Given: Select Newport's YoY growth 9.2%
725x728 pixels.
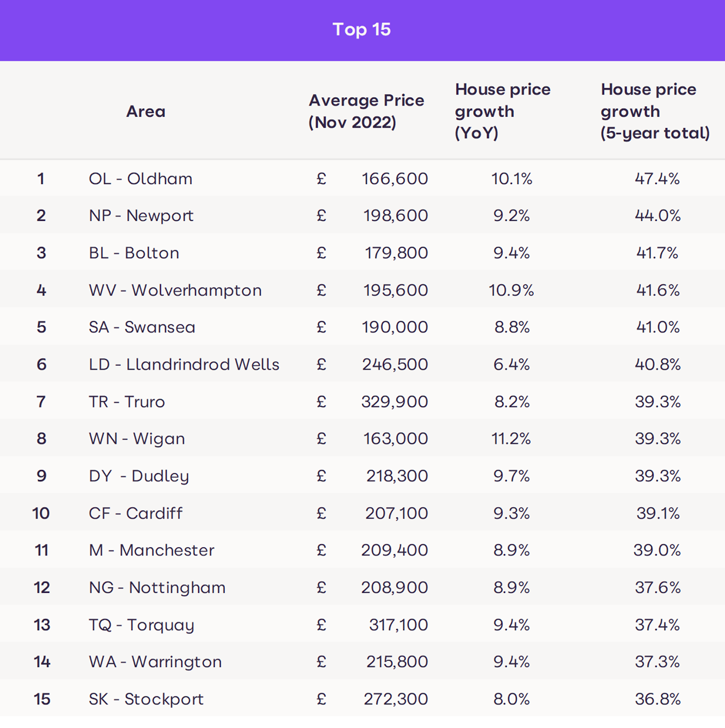Looking at the screenshot, I should (512, 216).
